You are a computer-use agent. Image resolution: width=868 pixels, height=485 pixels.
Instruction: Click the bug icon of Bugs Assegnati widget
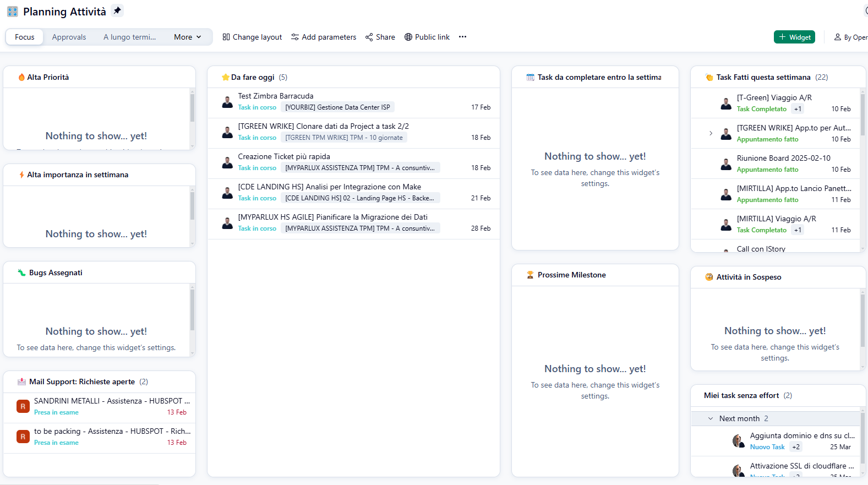(x=21, y=273)
